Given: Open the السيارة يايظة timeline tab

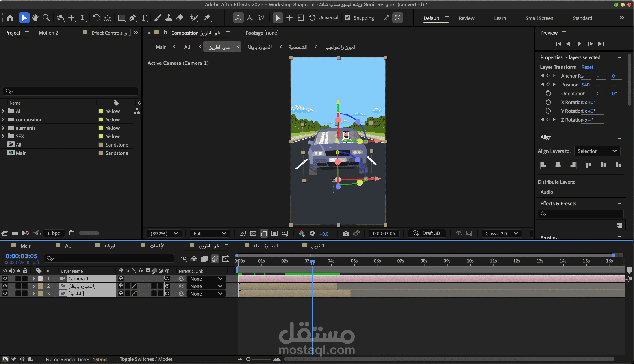Looking at the screenshot, I should click(265, 246).
